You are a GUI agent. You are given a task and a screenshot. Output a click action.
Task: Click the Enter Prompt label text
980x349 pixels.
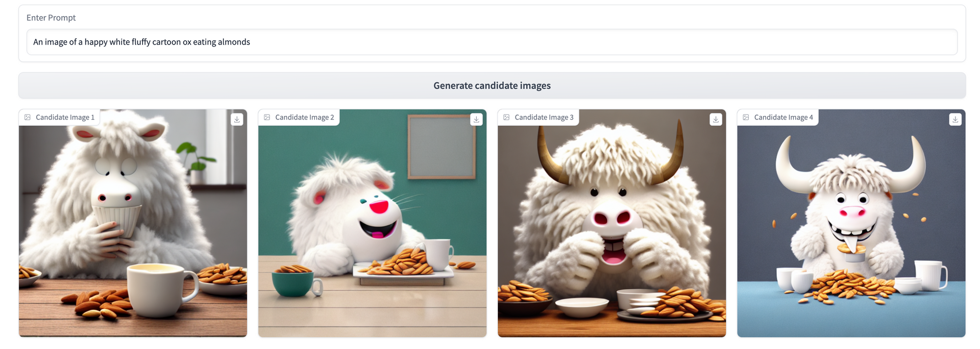click(x=51, y=18)
